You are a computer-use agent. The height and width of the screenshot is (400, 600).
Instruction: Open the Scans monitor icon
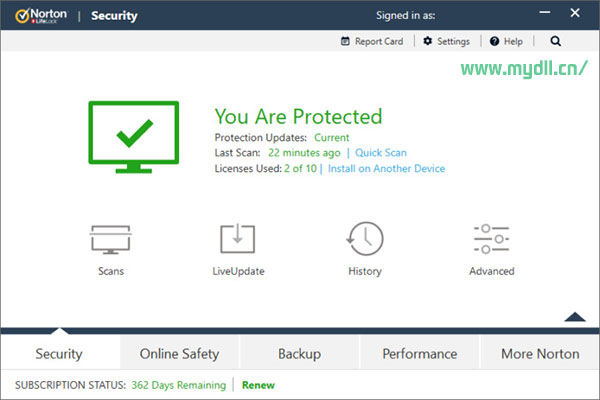click(111, 240)
